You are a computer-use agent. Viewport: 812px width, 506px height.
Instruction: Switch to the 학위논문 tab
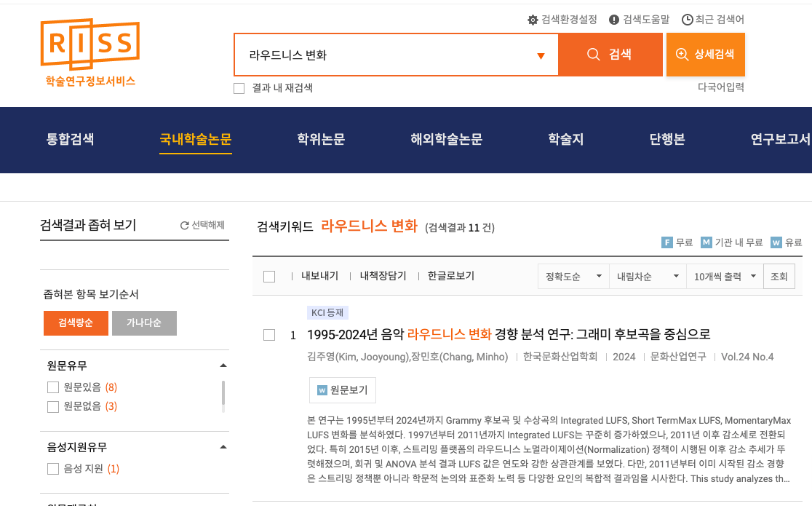click(x=321, y=139)
